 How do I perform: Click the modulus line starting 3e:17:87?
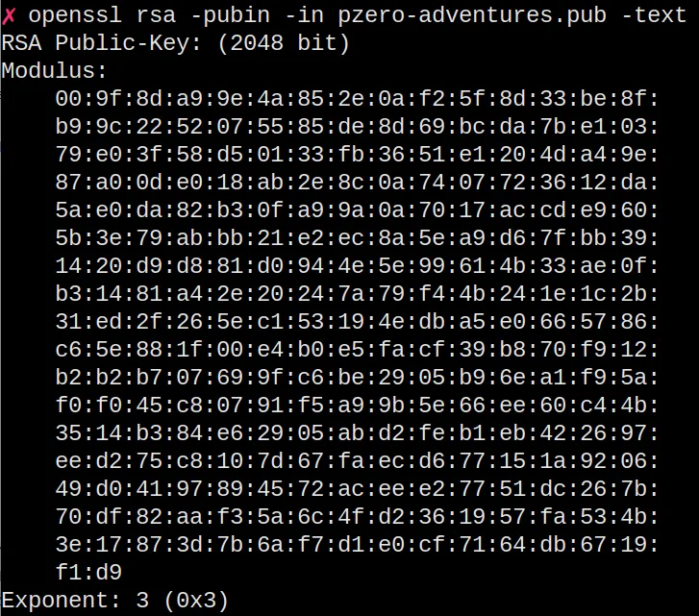pyautogui.click(x=356, y=545)
